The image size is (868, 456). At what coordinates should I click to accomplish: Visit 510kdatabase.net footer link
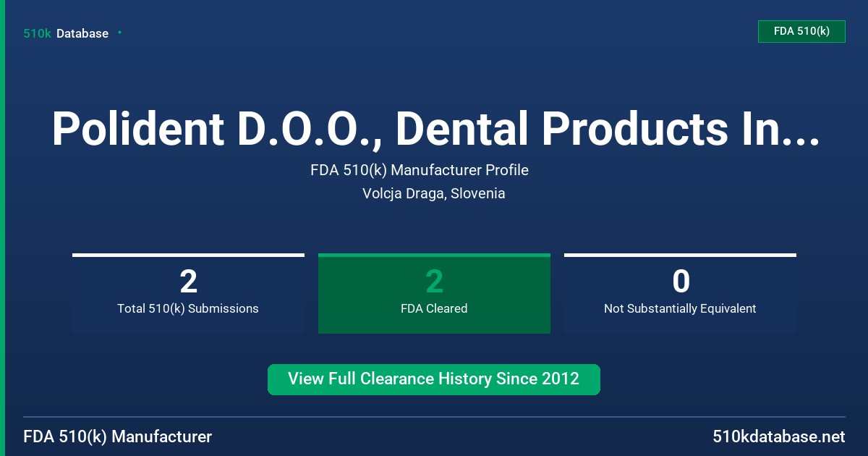pyautogui.click(x=778, y=437)
